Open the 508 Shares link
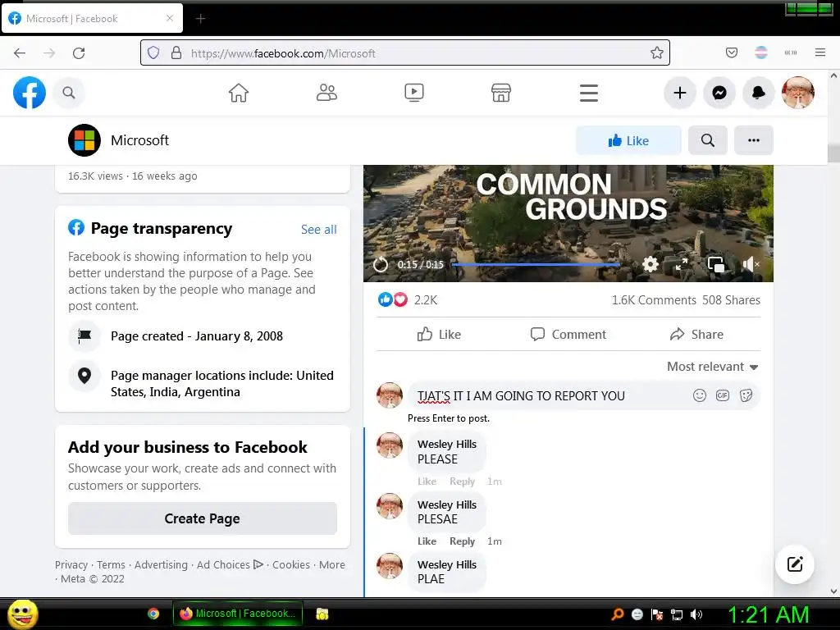 click(731, 300)
